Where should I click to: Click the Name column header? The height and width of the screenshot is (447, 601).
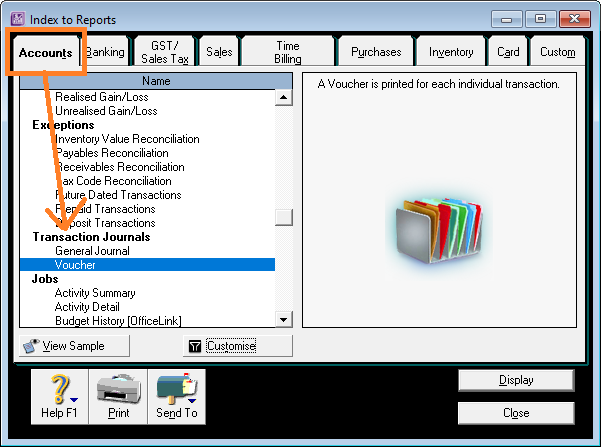click(x=156, y=81)
